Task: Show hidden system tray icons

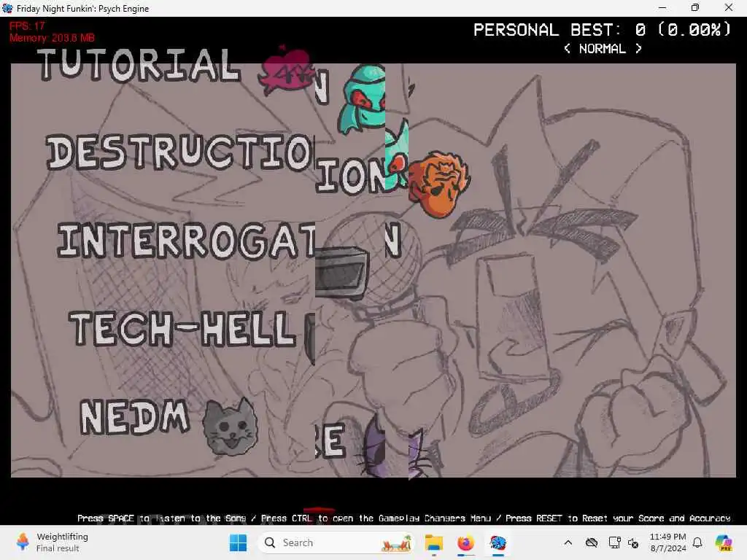Action: point(568,542)
